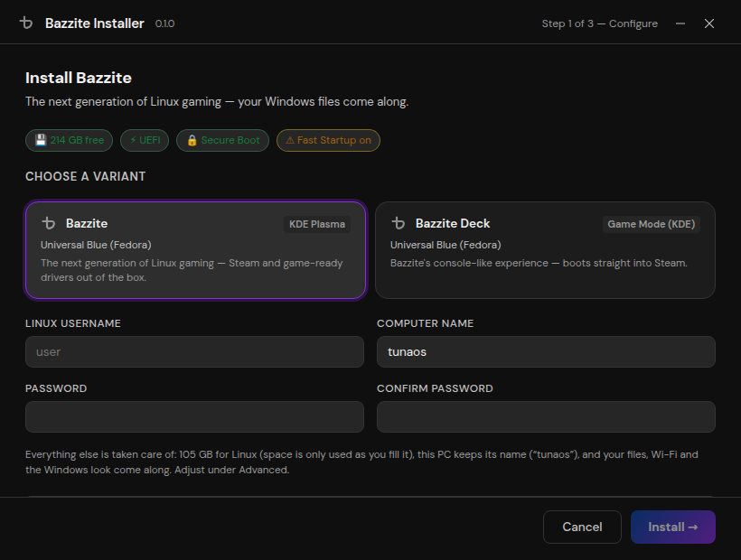The height and width of the screenshot is (560, 741).
Task: Click the version number 0.1.0
Action: click(164, 23)
